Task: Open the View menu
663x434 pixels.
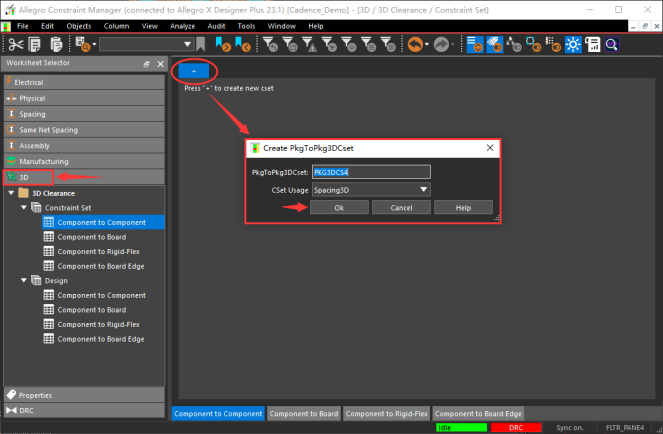Action: tap(149, 26)
